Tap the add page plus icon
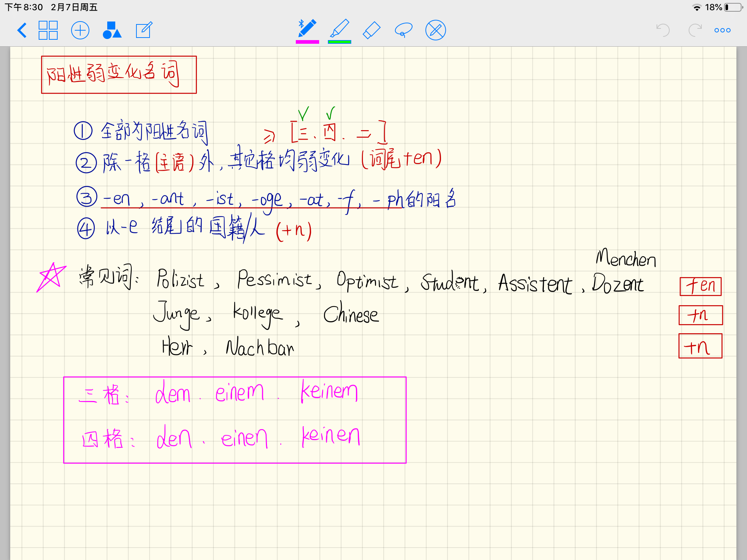Screen dimensions: 747x560 pos(80,30)
